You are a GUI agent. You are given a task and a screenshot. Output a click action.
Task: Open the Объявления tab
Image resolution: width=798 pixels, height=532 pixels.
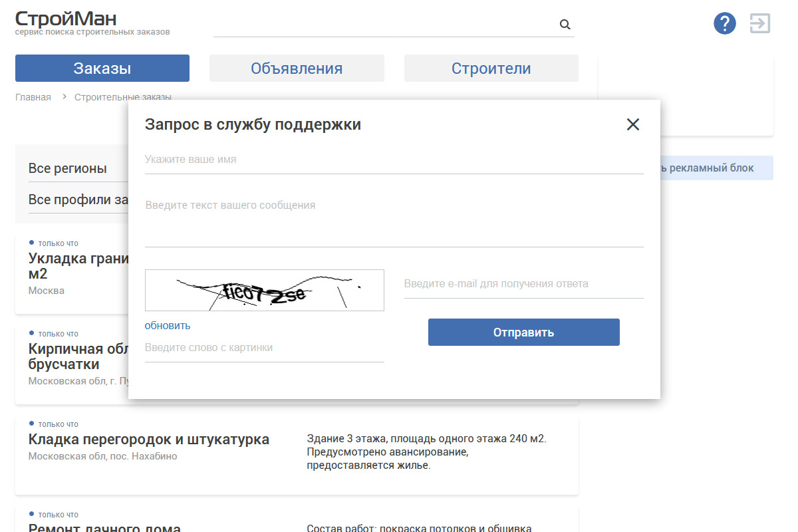tap(297, 68)
